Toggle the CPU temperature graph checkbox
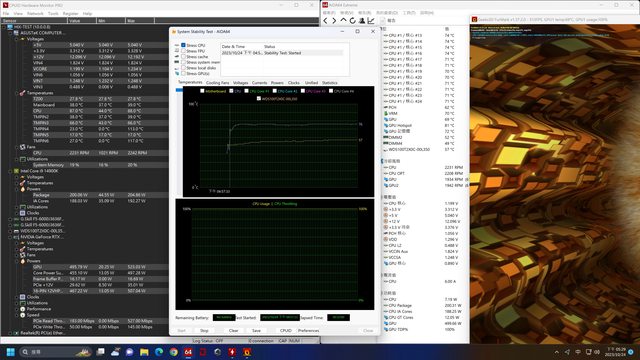The height and width of the screenshot is (360, 640). tap(231, 91)
